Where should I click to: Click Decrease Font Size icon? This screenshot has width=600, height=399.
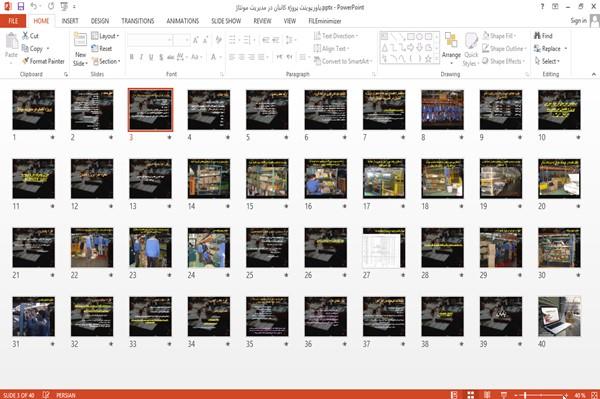click(206, 40)
